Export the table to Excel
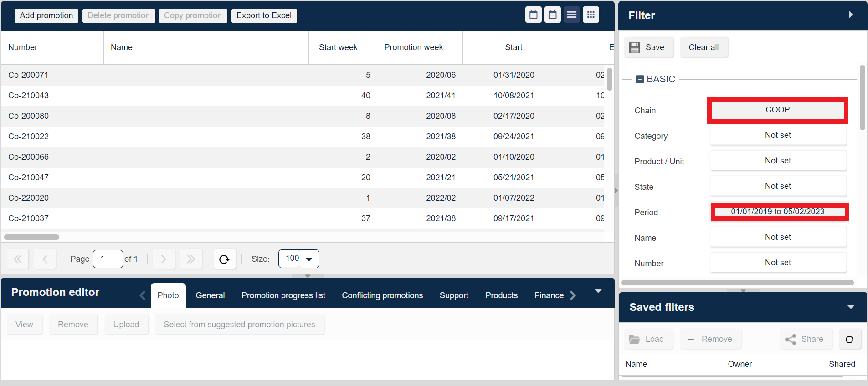This screenshot has width=868, height=386. [x=264, y=15]
